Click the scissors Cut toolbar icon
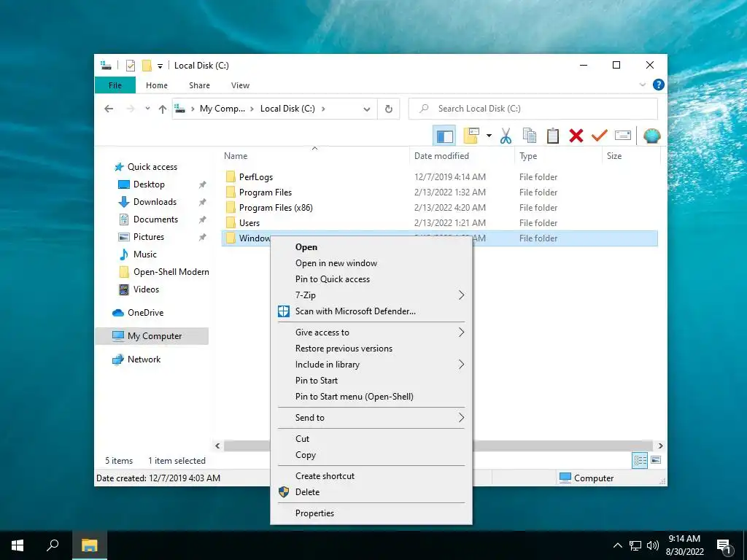The image size is (747, 560). 506,136
